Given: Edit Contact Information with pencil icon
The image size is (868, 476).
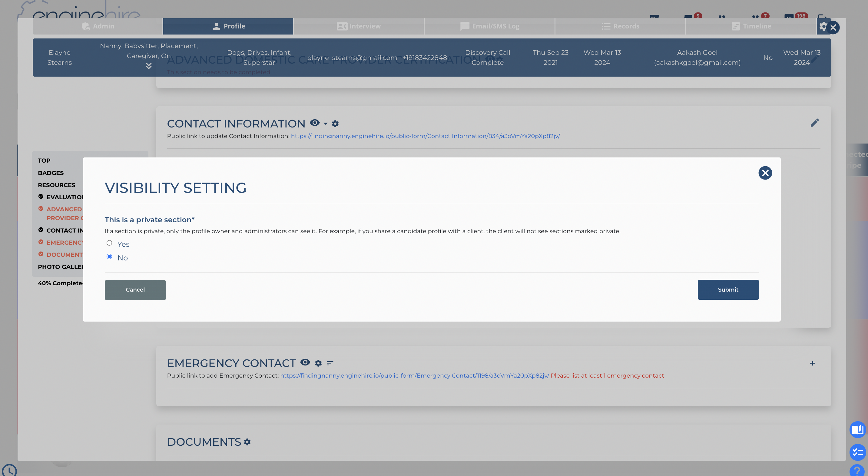Looking at the screenshot, I should (814, 123).
